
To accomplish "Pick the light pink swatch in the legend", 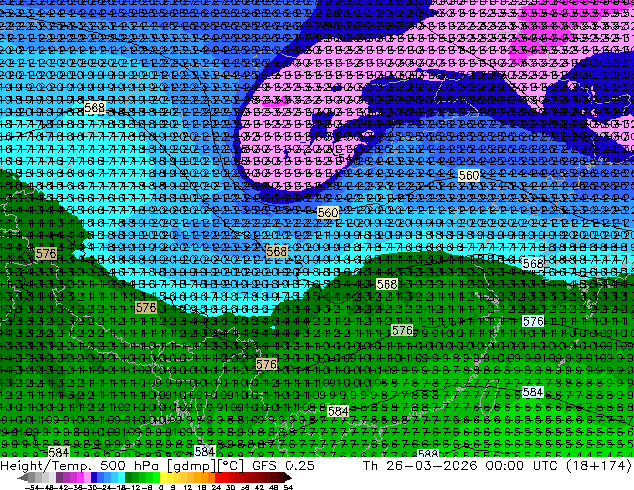I will [x=87, y=477].
